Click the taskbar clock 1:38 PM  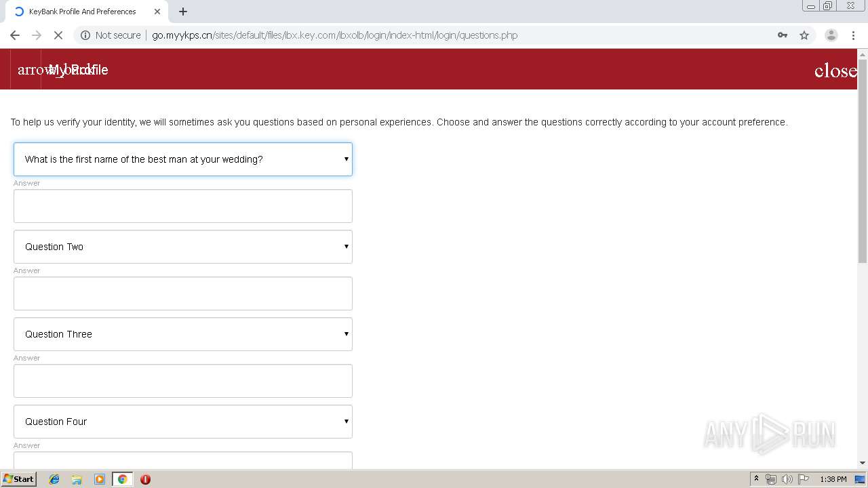click(x=833, y=479)
